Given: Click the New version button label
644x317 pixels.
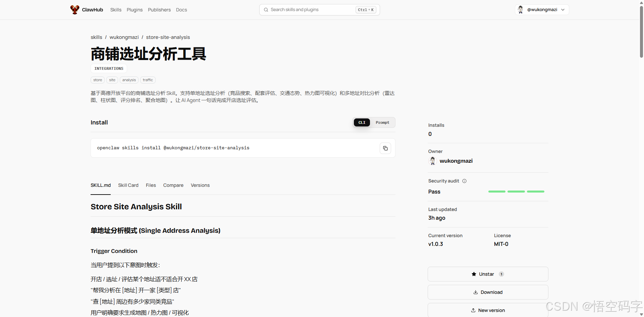Looking at the screenshot, I should tap(491, 310).
